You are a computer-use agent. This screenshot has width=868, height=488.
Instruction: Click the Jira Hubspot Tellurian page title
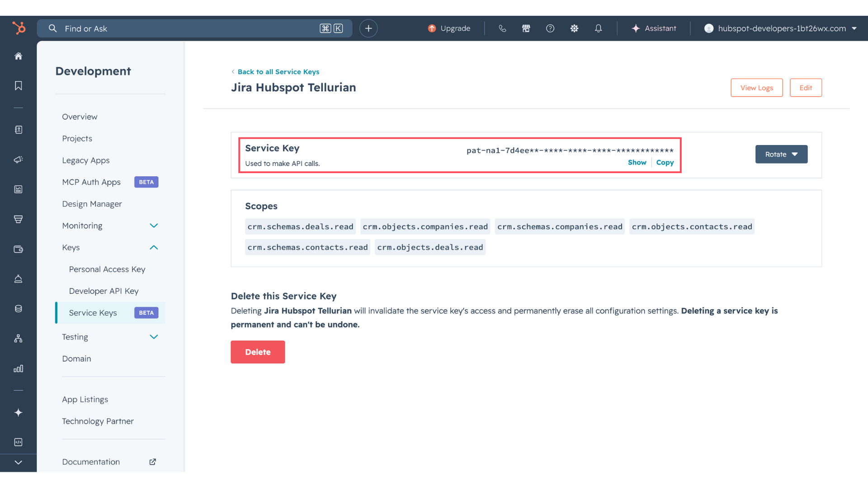click(293, 88)
